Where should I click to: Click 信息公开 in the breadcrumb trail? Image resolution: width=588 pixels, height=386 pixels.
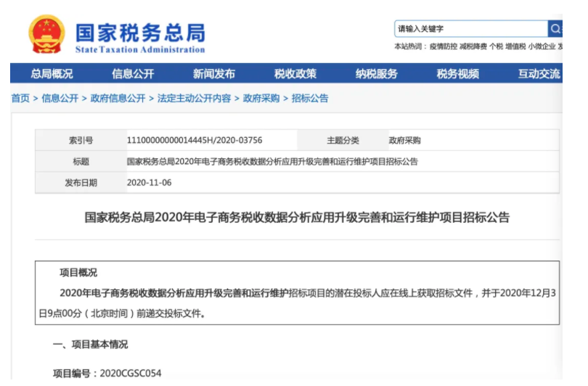[60, 99]
